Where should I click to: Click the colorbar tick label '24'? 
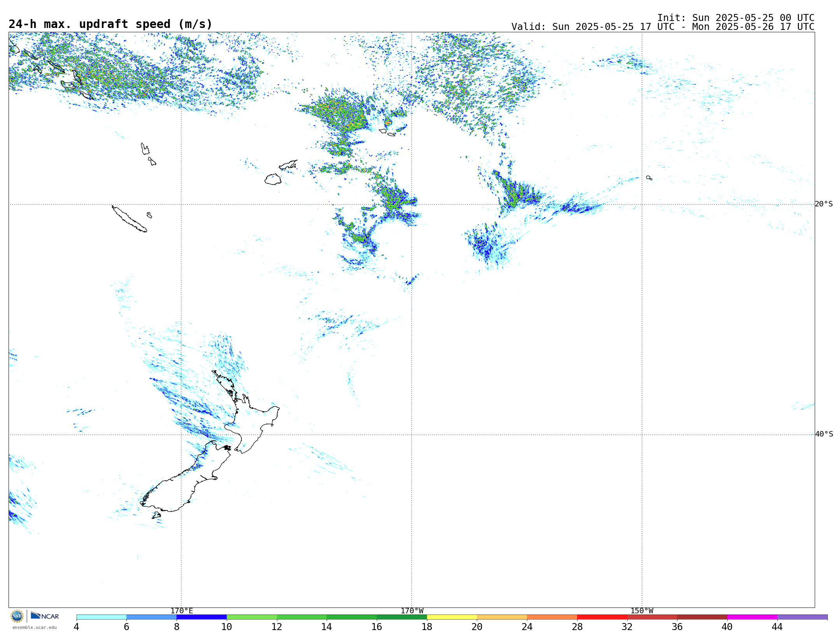click(527, 627)
